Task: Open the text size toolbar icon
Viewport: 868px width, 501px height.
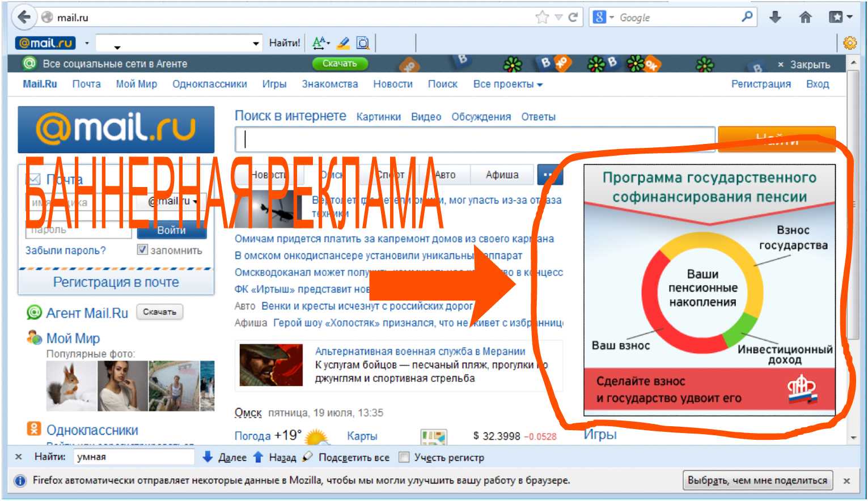Action: point(319,43)
